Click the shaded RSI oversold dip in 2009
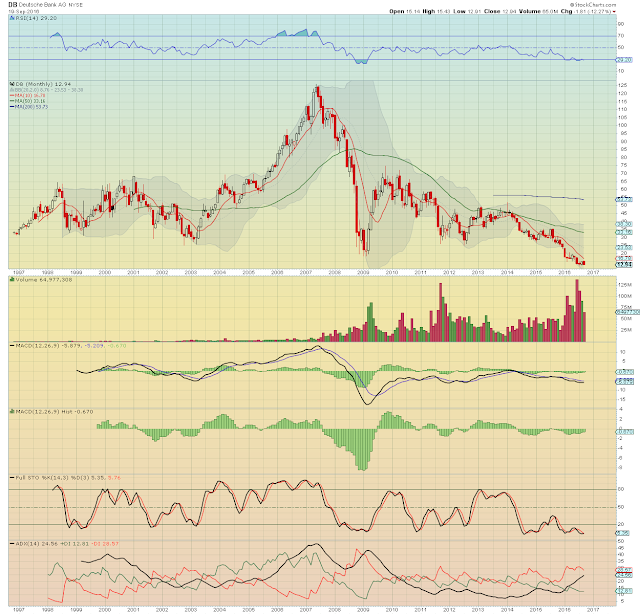The image size is (640, 614). coord(361,62)
